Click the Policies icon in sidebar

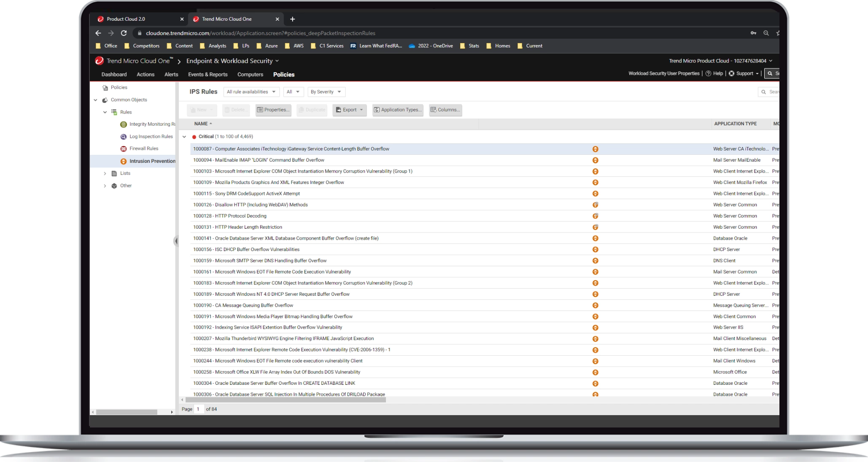click(x=105, y=87)
